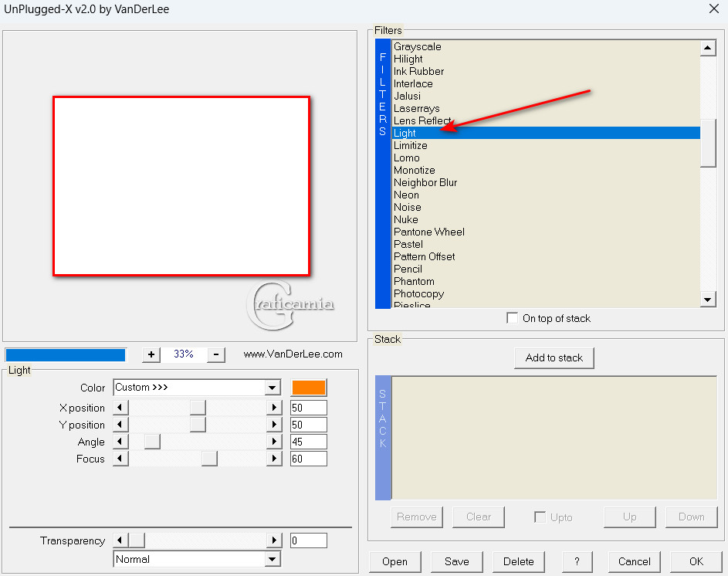Viewport: 728px width, 576px height.
Task: Click the X position value field
Action: click(309, 408)
